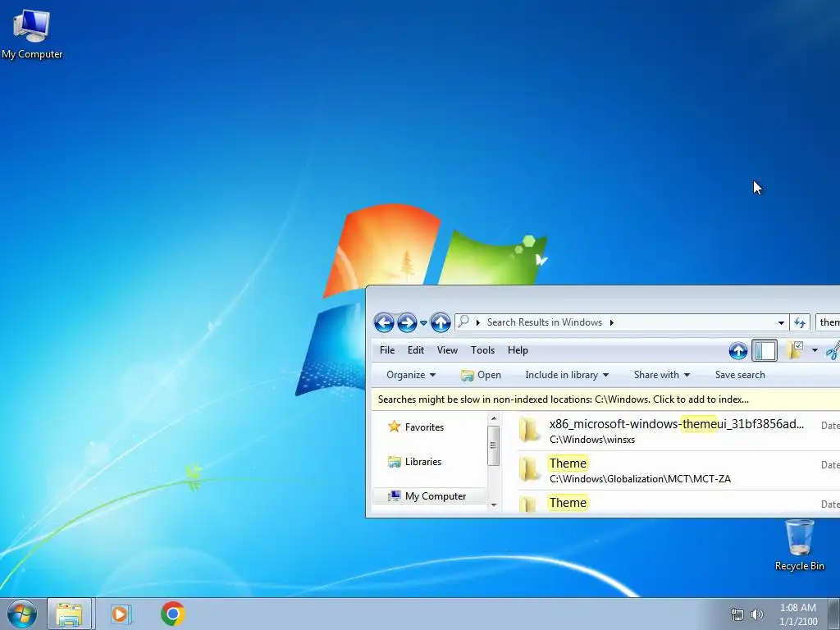Click folder icon of MCT-ZA Theme result
Viewport: 840px width, 630px height.
coord(529,469)
